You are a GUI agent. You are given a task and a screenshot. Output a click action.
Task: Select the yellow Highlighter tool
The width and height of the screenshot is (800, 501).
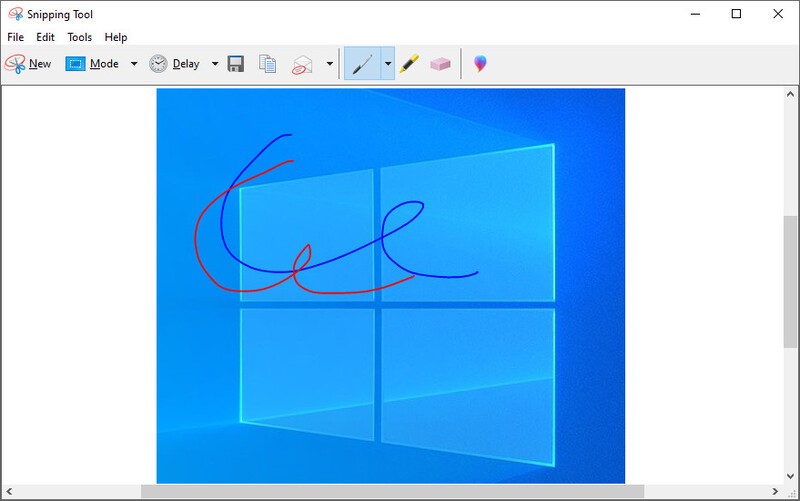[409, 64]
